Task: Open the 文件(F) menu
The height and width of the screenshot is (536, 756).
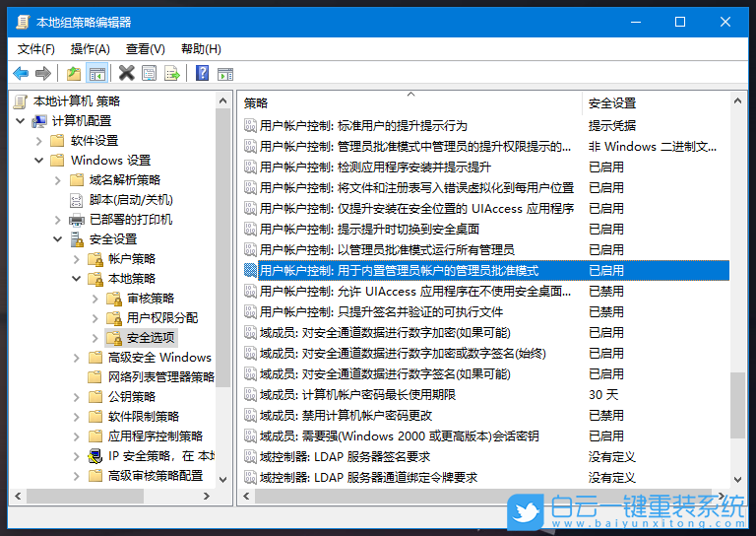Action: pyautogui.click(x=36, y=48)
